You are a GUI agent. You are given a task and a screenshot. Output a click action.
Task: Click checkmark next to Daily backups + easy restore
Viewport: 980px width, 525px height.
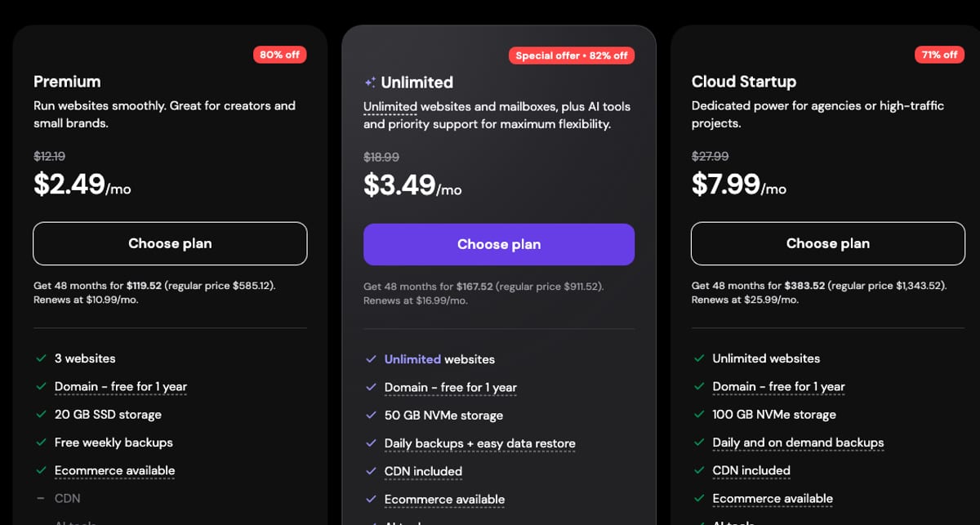pyautogui.click(x=371, y=443)
